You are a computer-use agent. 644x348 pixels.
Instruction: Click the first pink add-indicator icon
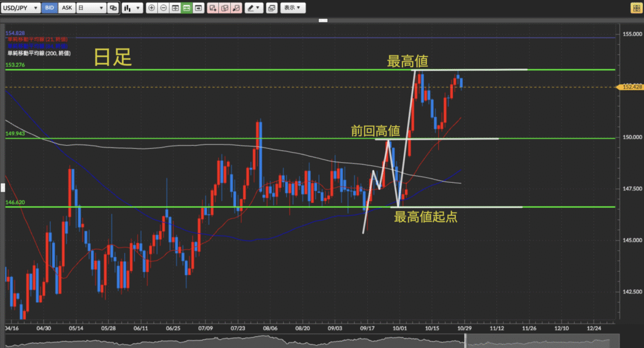(x=213, y=8)
